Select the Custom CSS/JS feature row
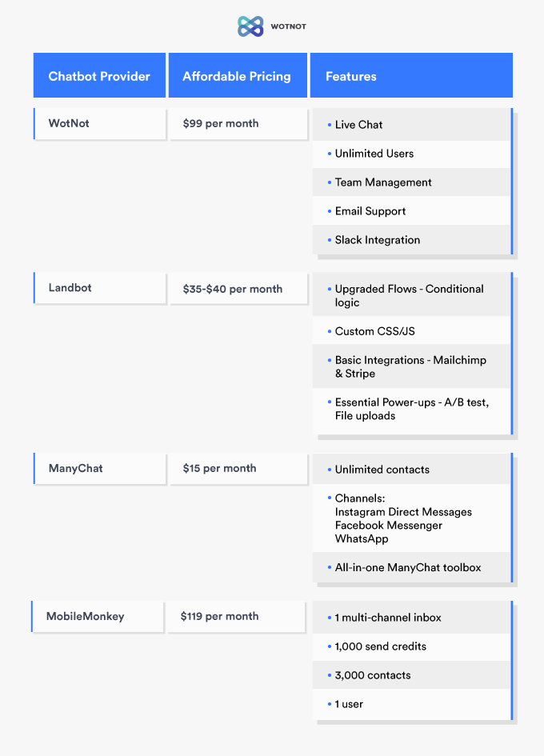This screenshot has height=756, width=544. point(411,330)
